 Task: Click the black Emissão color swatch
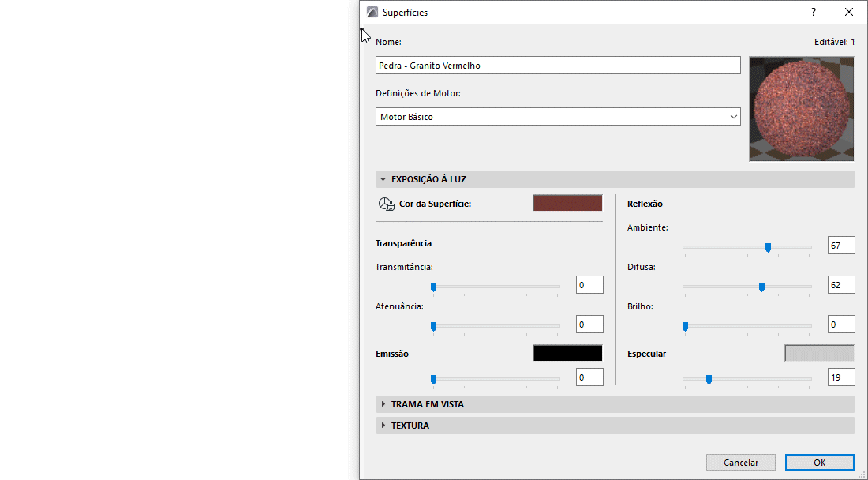[567, 353]
